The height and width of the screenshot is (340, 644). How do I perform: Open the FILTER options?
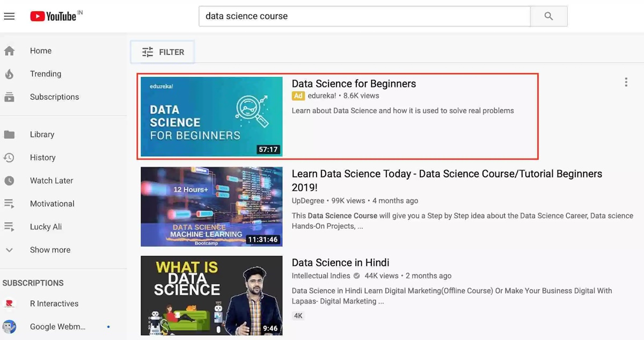pos(163,52)
